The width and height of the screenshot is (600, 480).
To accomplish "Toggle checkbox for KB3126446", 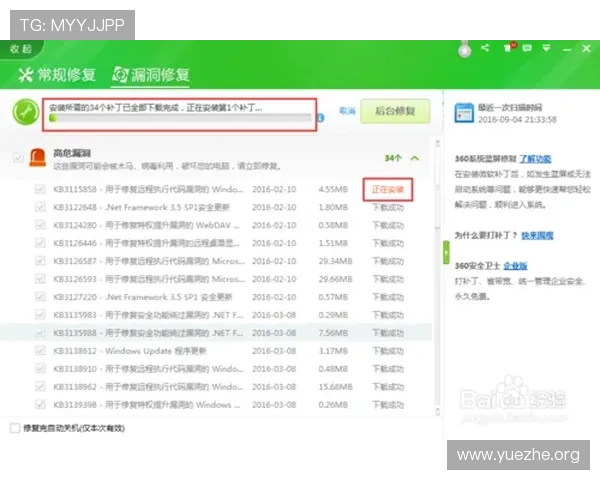I will tap(40, 243).
